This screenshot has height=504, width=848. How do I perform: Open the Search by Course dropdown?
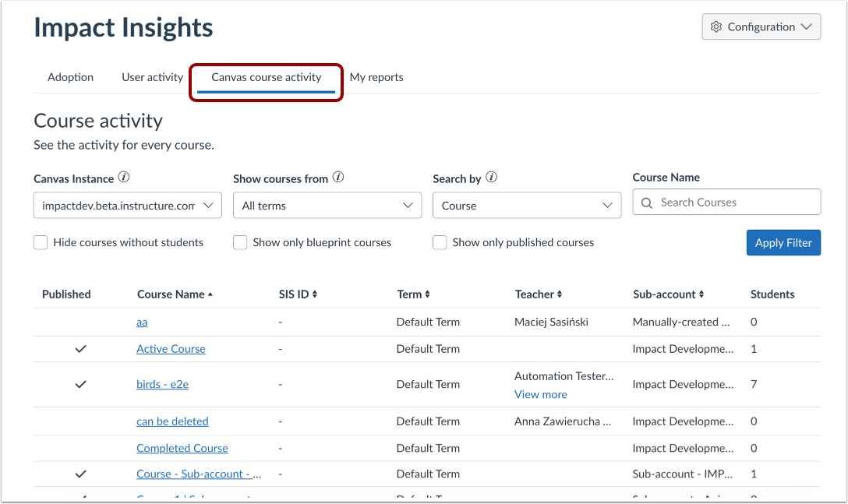(x=527, y=206)
